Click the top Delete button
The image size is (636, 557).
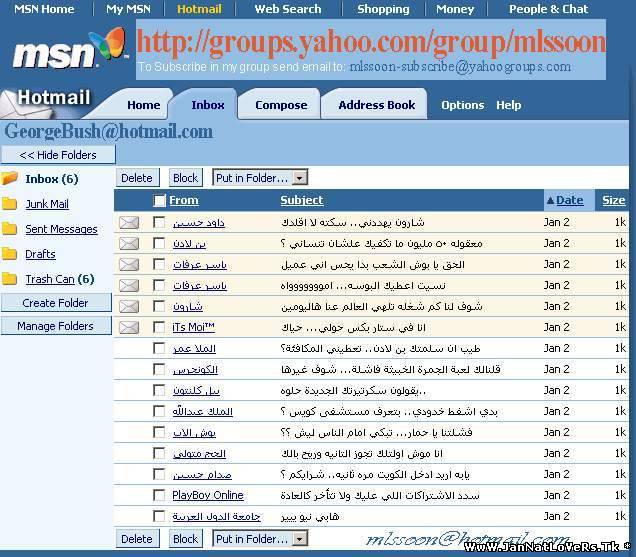(137, 178)
